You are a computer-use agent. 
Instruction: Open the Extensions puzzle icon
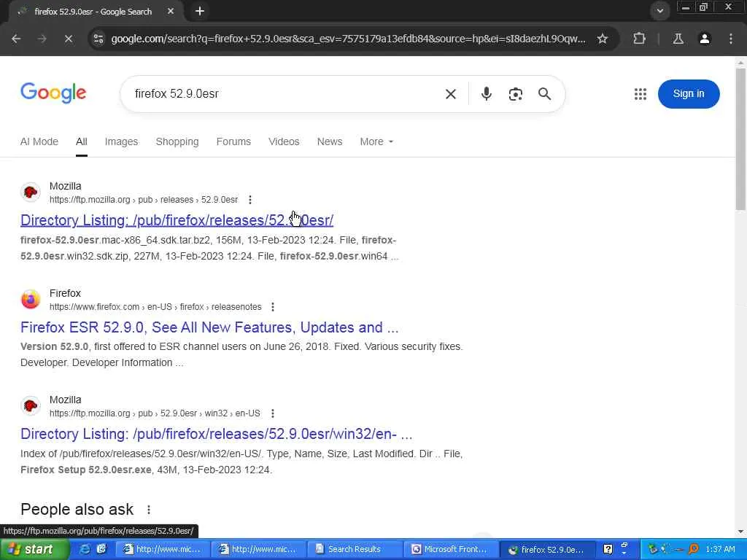pyautogui.click(x=639, y=39)
